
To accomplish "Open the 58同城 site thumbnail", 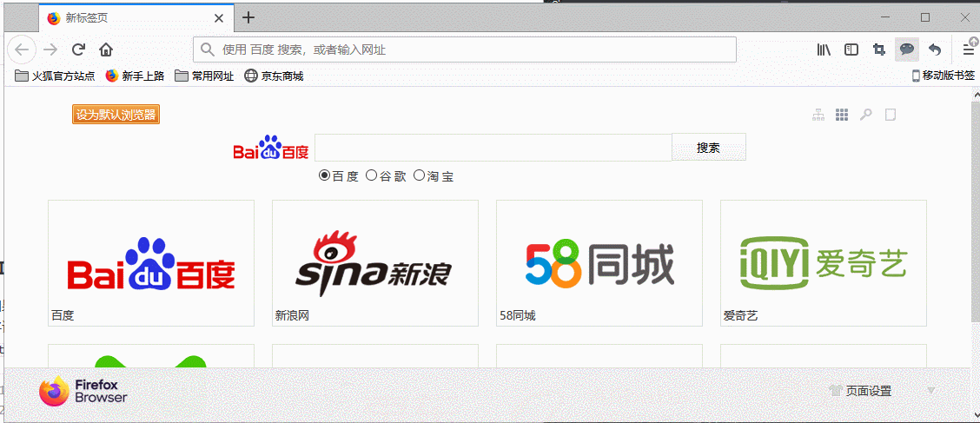I will [599, 263].
